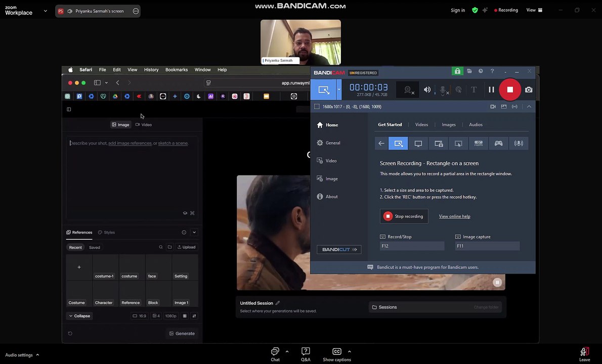Viewport: 602px width, 364px height.
Task: Open references folder icon
Action: 169,247
